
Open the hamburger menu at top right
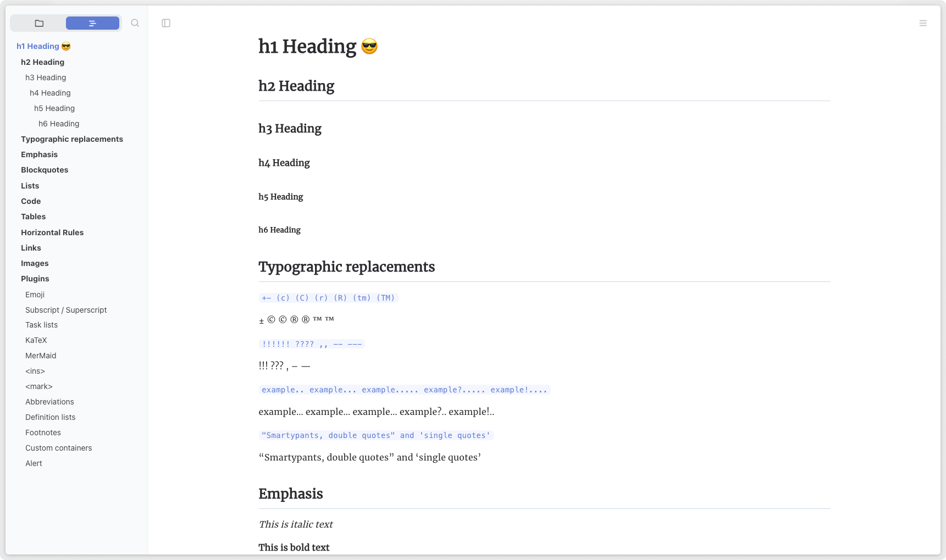point(923,23)
